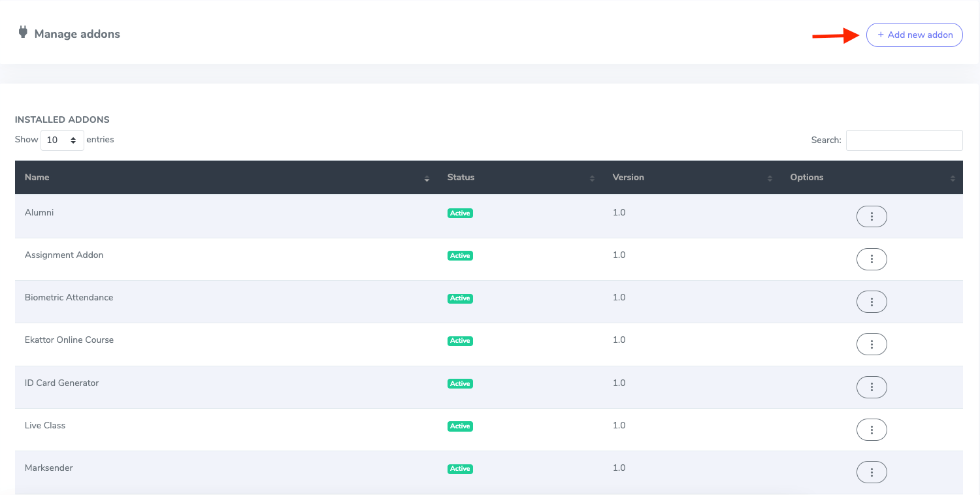980x495 pixels.
Task: Focus the Search input field
Action: pos(904,140)
